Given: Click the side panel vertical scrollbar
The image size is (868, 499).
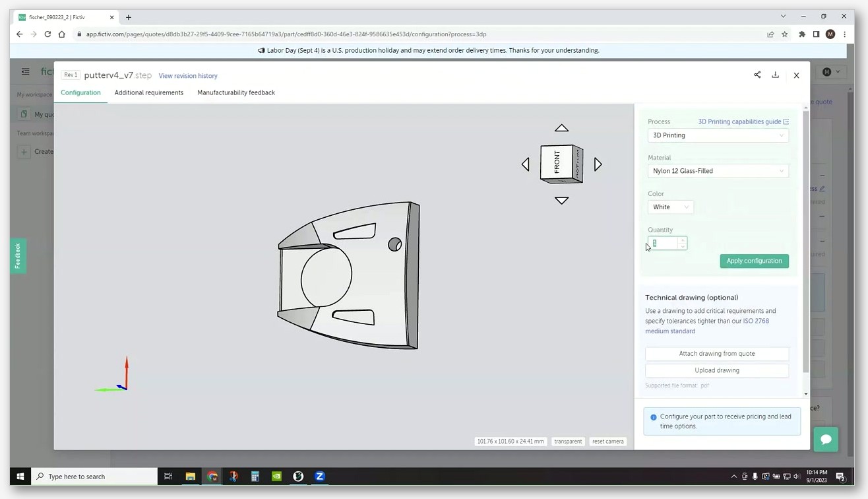Looking at the screenshot, I should click(x=806, y=241).
